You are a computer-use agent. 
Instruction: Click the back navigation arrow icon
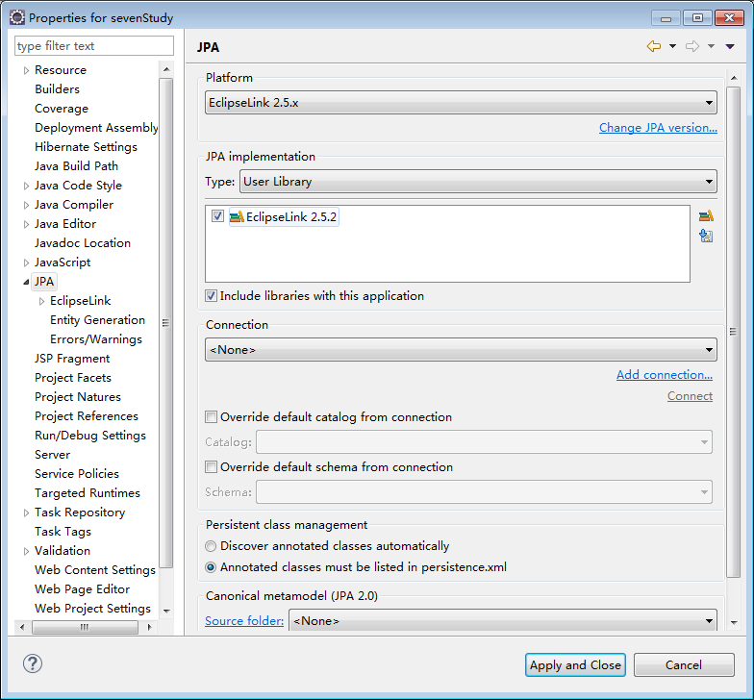click(x=654, y=46)
